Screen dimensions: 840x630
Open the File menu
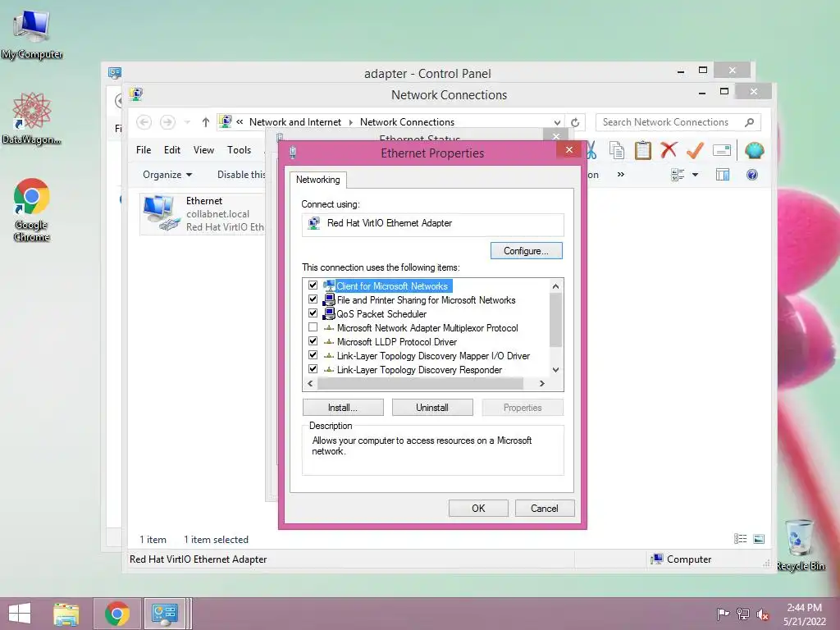(144, 150)
